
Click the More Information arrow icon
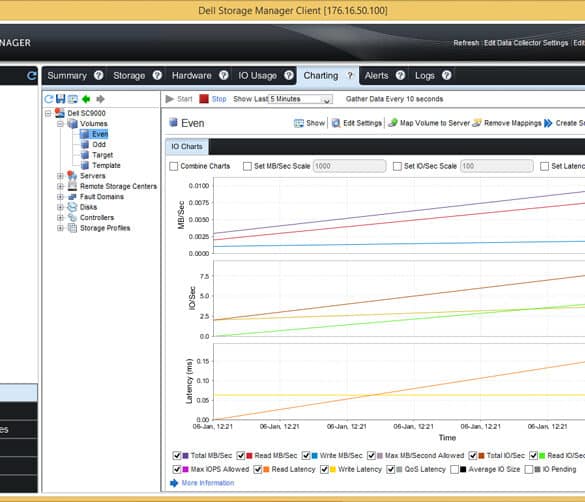click(174, 483)
